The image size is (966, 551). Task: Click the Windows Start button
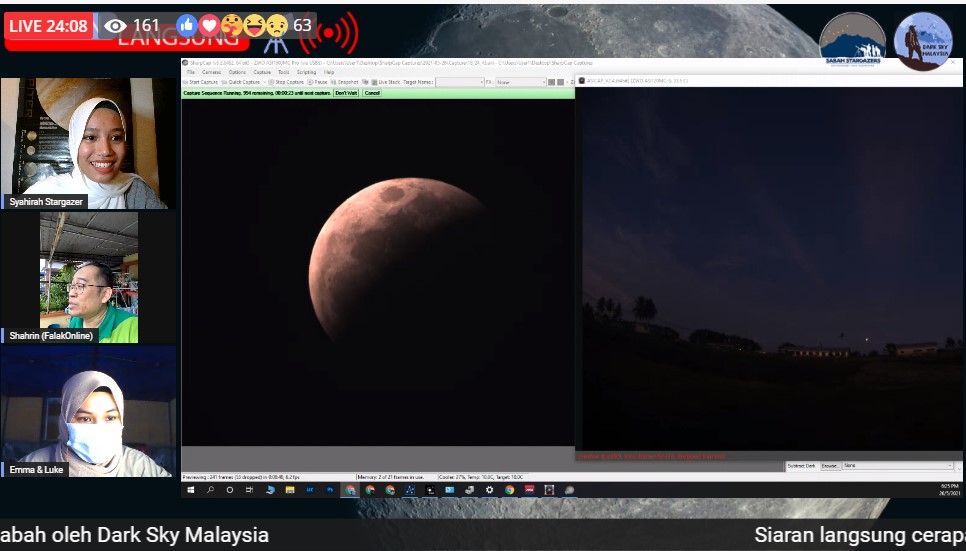coord(190,490)
